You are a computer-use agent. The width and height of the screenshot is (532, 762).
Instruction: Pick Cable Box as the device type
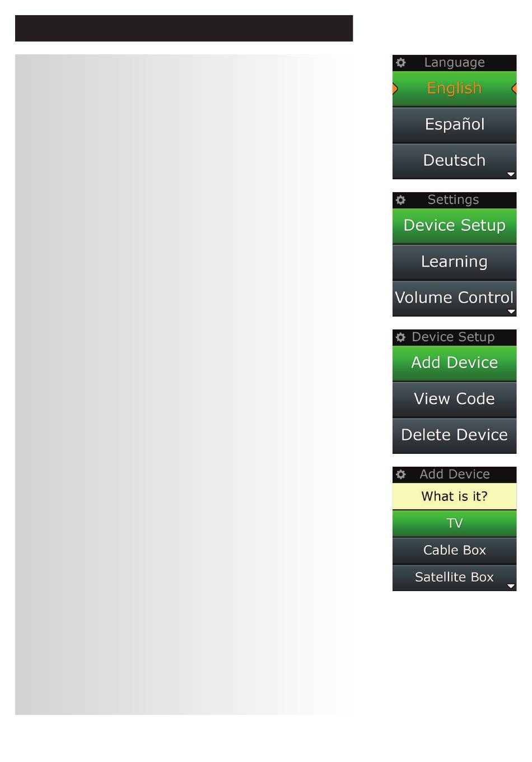coord(454,550)
